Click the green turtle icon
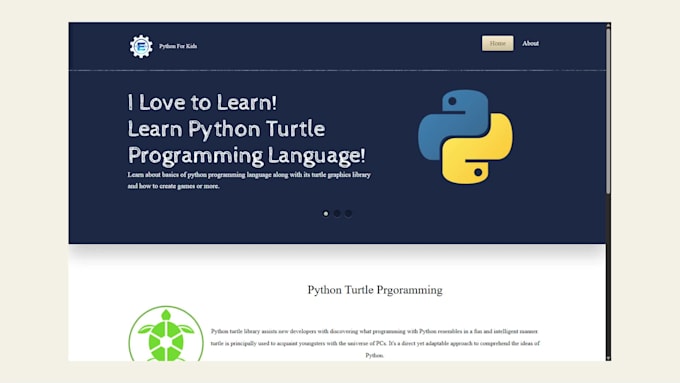680x383 pixels. (166, 333)
